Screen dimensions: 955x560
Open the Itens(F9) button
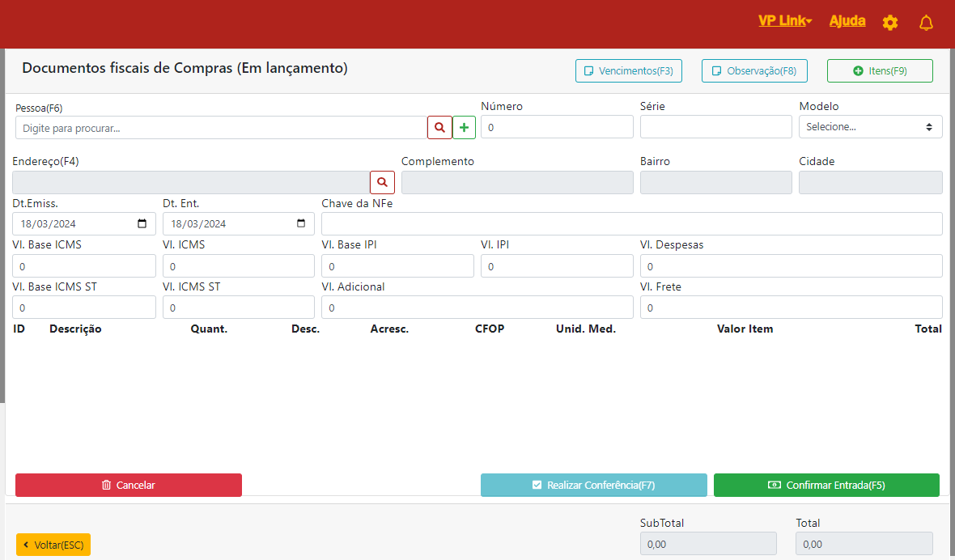coord(880,71)
